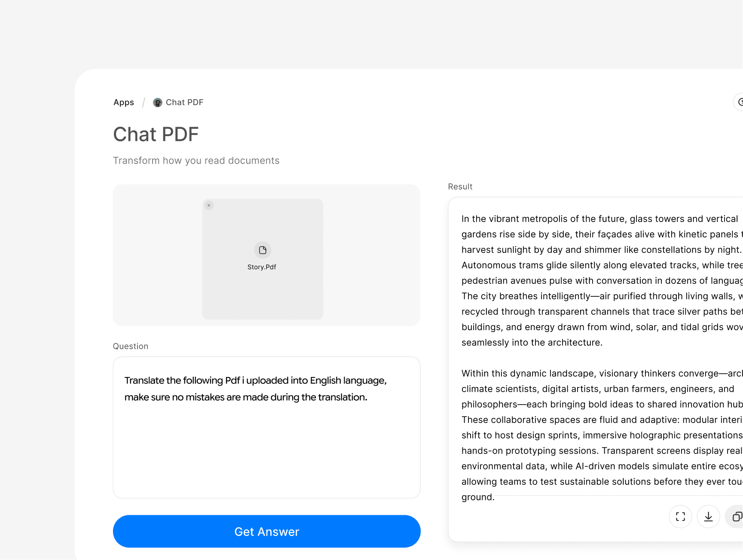
Task: Download the translated result text
Action: 708,517
